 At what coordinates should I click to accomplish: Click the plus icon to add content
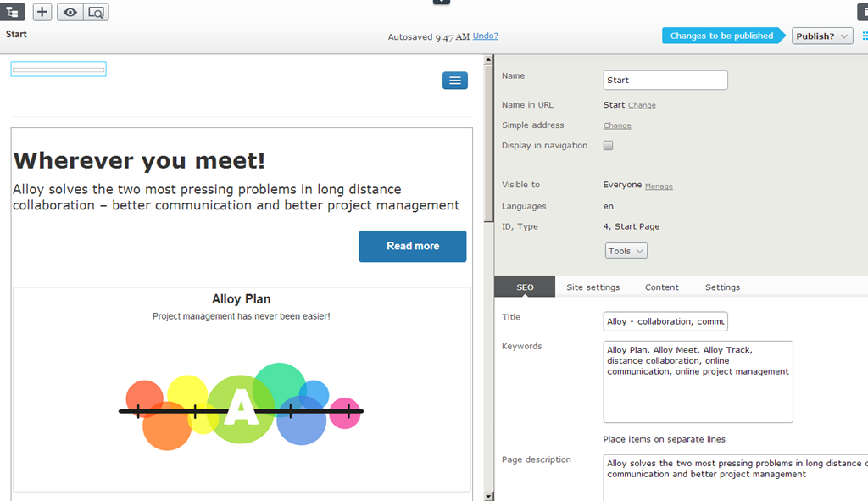click(42, 12)
